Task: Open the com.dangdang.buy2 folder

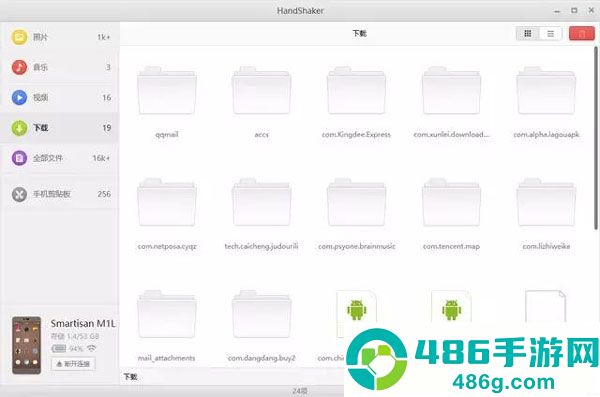Action: (x=262, y=314)
